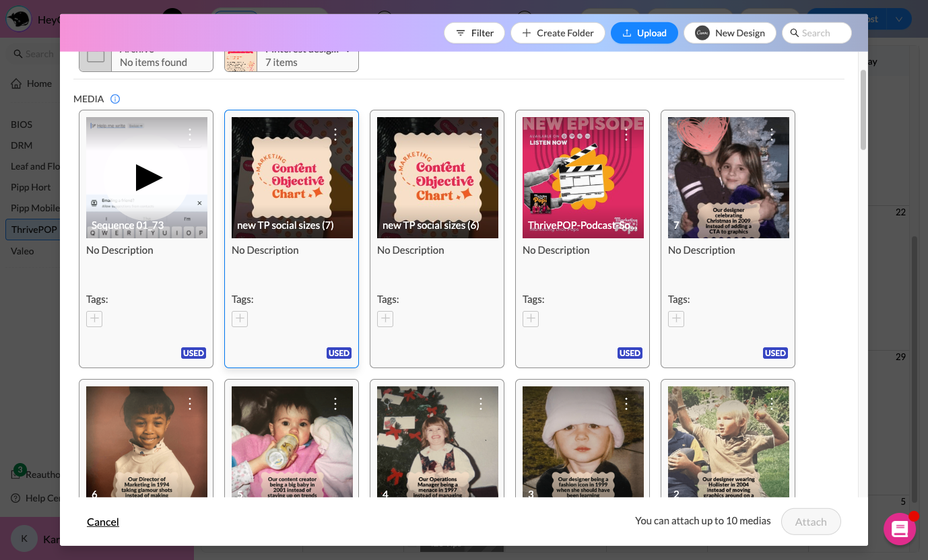Open three-dot menu on Sequence 01_73 video
928x560 pixels.
(x=190, y=135)
